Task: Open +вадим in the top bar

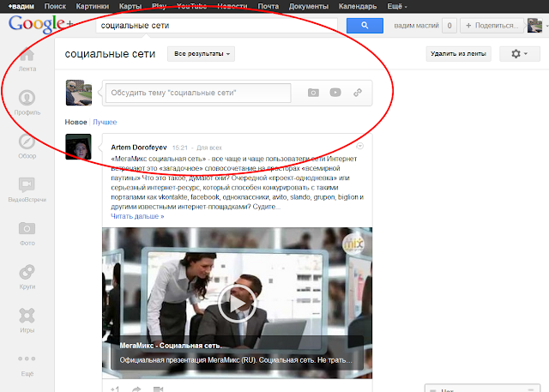Action: [21, 6]
